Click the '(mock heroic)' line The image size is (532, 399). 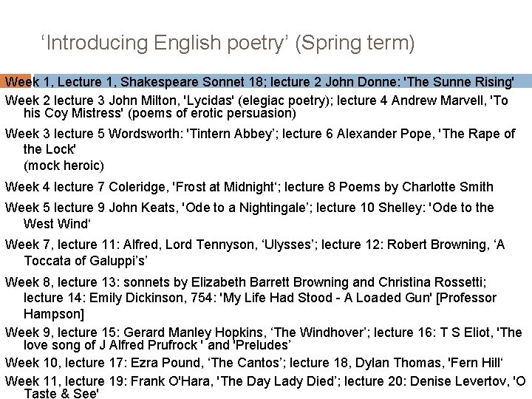point(64,166)
